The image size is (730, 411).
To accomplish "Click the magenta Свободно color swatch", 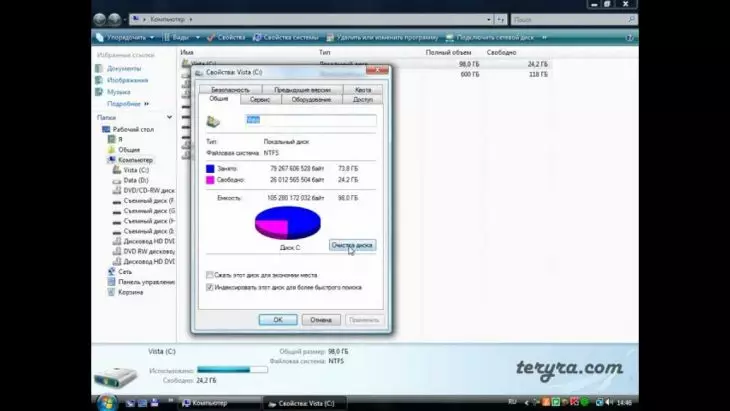I will click(210, 180).
